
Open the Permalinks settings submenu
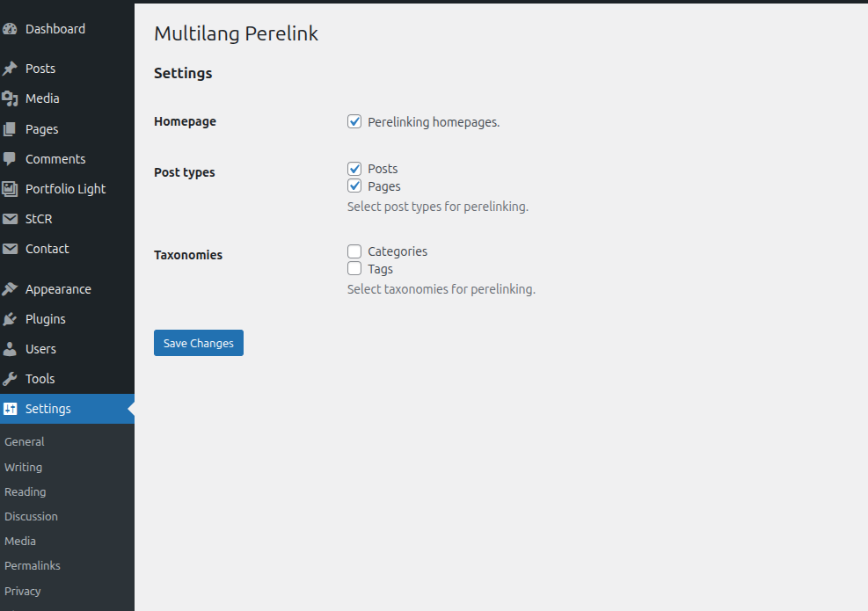click(x=33, y=565)
